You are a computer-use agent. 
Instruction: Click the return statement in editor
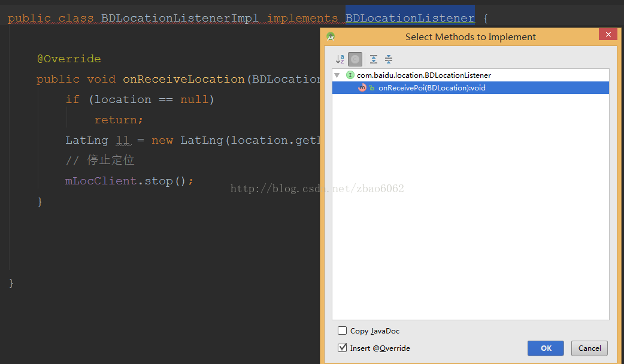click(x=119, y=120)
